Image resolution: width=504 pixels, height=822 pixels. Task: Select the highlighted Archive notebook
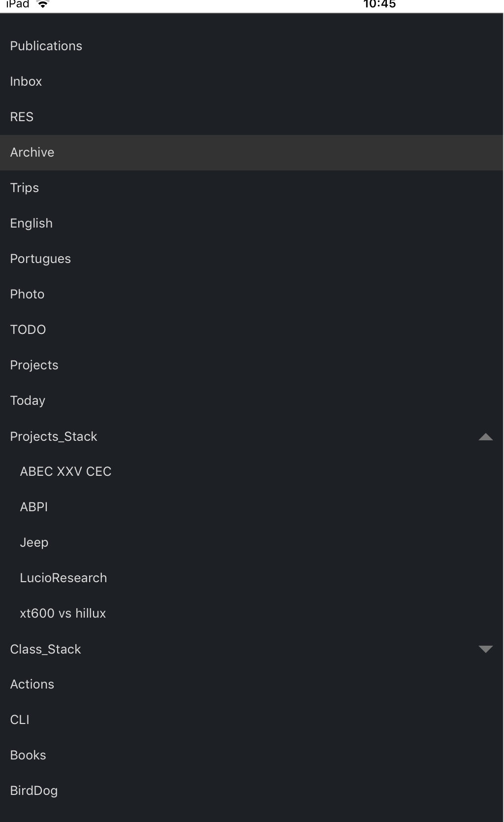32,152
